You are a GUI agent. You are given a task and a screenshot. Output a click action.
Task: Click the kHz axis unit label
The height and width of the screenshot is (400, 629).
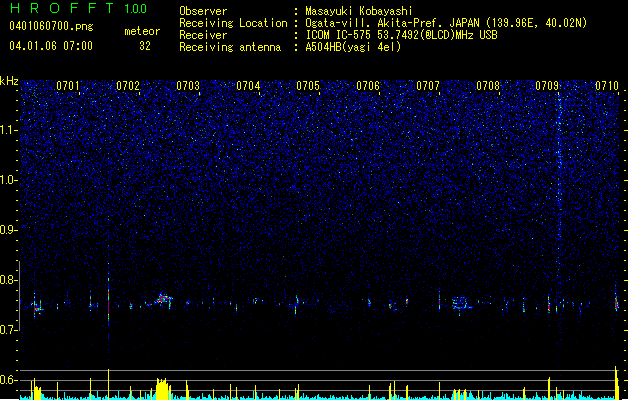pos(9,81)
